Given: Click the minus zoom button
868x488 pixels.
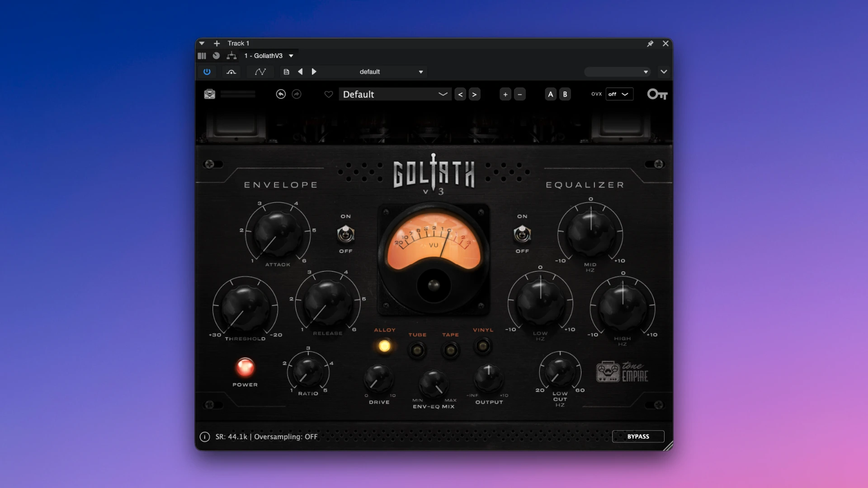Looking at the screenshot, I should (520, 94).
